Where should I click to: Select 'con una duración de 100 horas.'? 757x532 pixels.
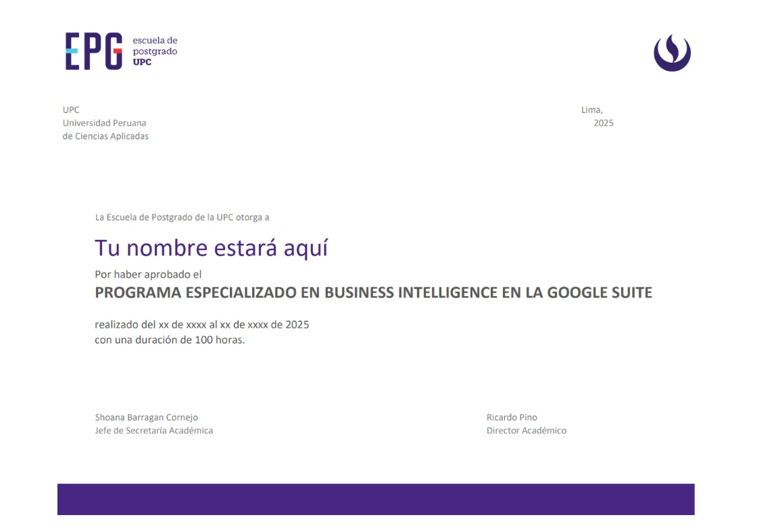170,340
